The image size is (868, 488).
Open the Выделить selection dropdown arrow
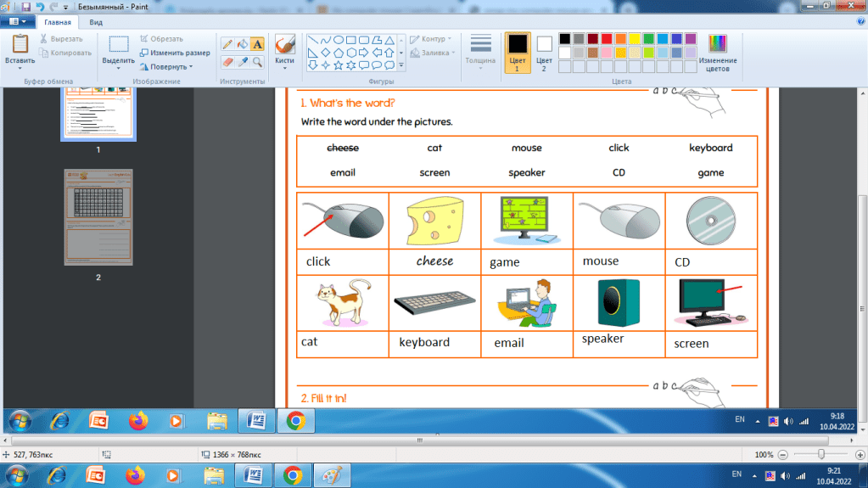[x=118, y=68]
